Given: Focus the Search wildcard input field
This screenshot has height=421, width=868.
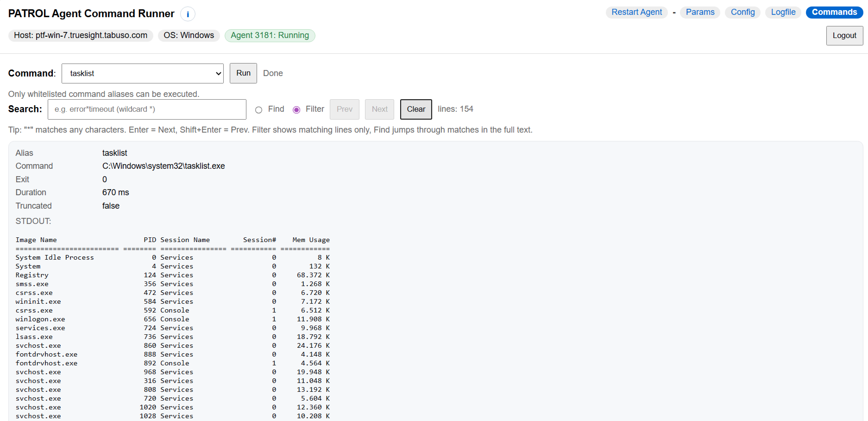Looking at the screenshot, I should (147, 109).
